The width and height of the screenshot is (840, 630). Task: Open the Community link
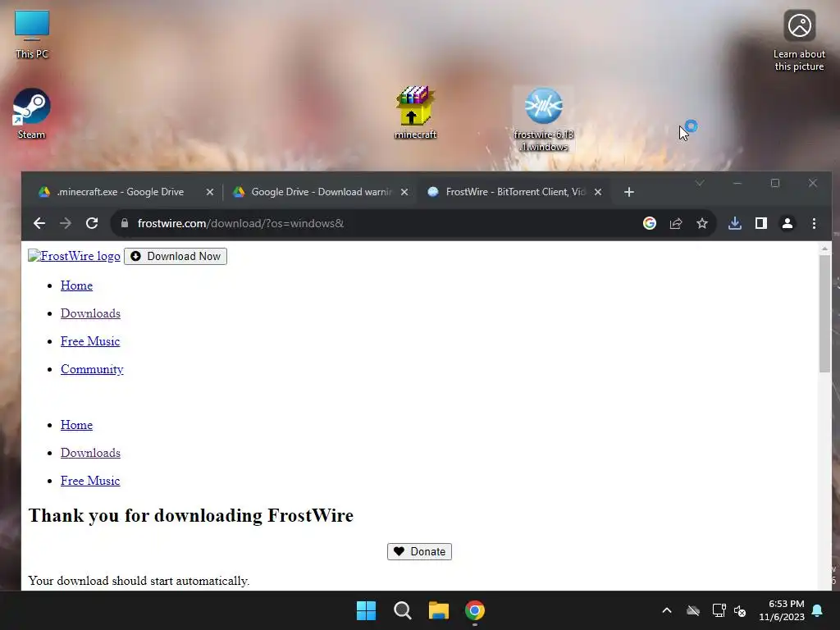(92, 369)
